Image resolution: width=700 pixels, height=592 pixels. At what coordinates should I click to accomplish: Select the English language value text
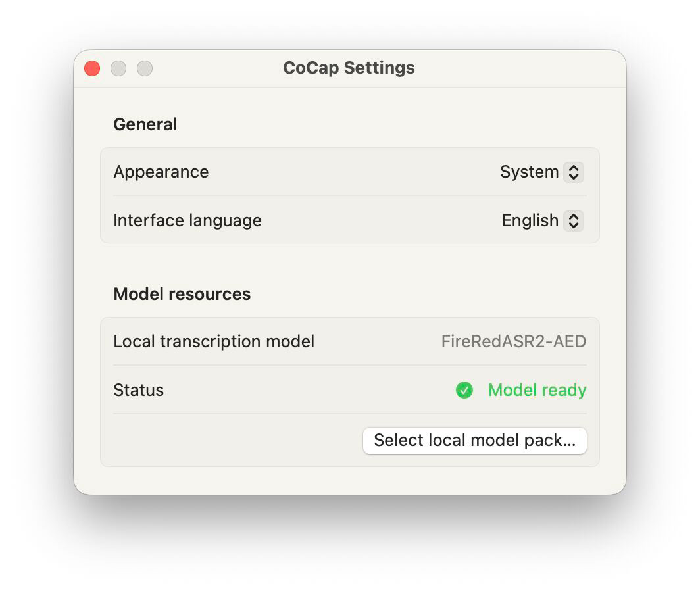[530, 220]
